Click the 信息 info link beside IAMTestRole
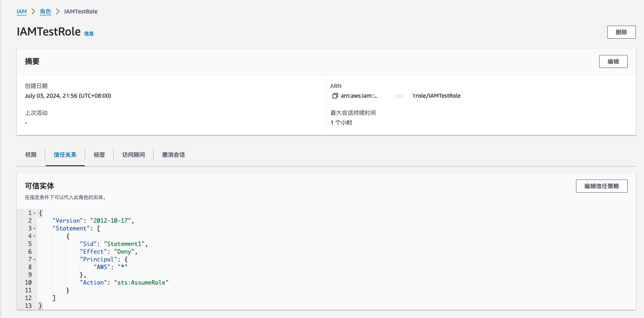This screenshot has width=644, height=318. pyautogui.click(x=89, y=34)
